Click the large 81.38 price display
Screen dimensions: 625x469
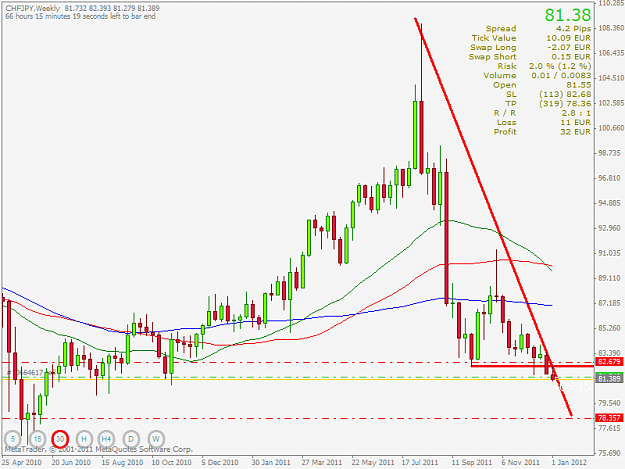point(568,15)
